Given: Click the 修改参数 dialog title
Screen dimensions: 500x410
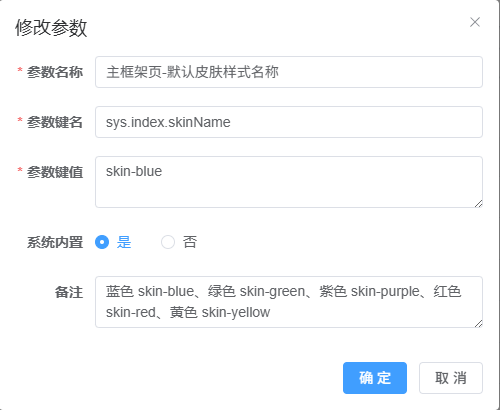Looking at the screenshot, I should (x=51, y=27).
